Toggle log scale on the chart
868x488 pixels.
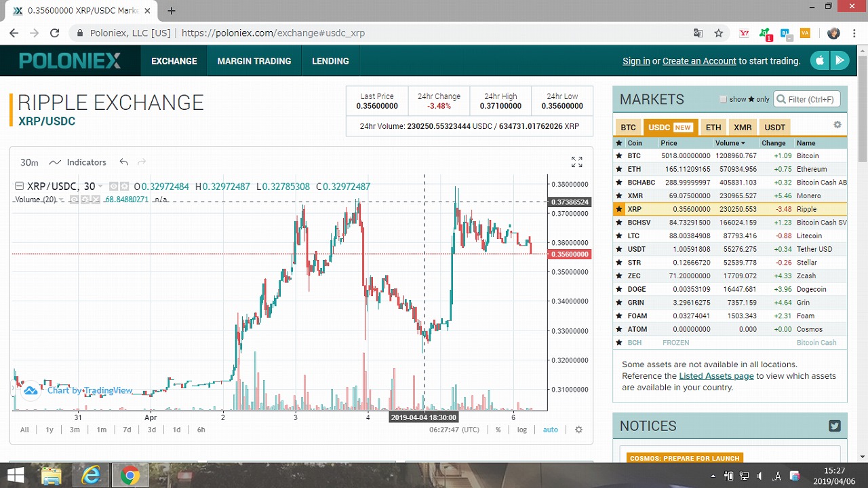pyautogui.click(x=521, y=430)
